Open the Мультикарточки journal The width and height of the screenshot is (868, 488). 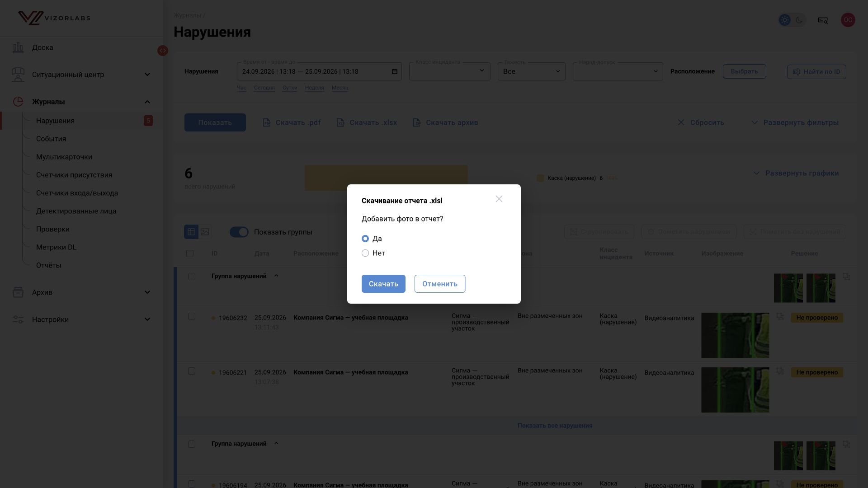(x=64, y=157)
